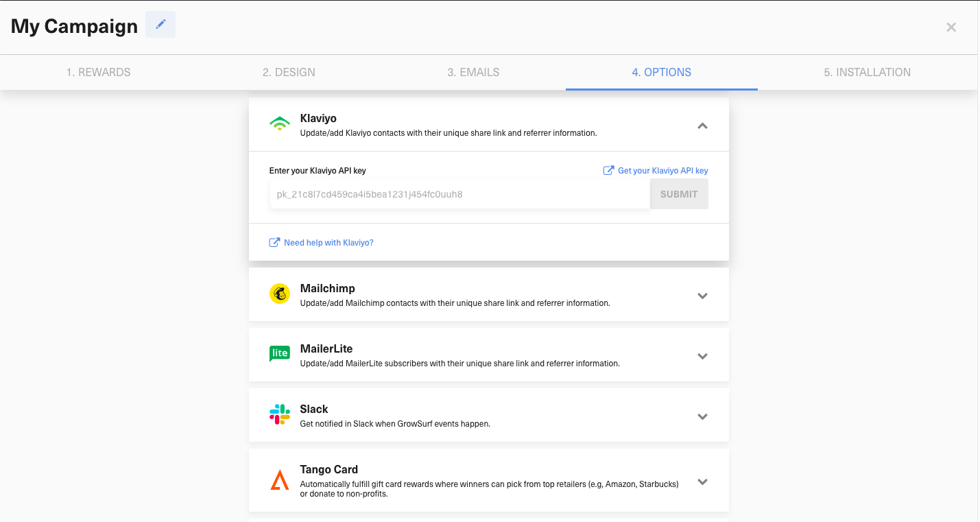Collapse the Klaviyo integration section

[702, 126]
